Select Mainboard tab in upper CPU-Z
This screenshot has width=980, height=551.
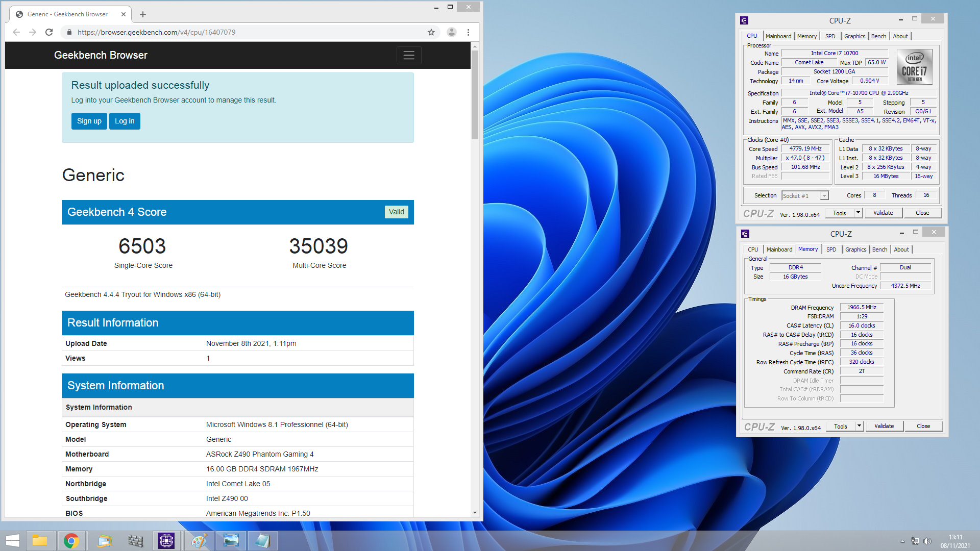click(778, 36)
